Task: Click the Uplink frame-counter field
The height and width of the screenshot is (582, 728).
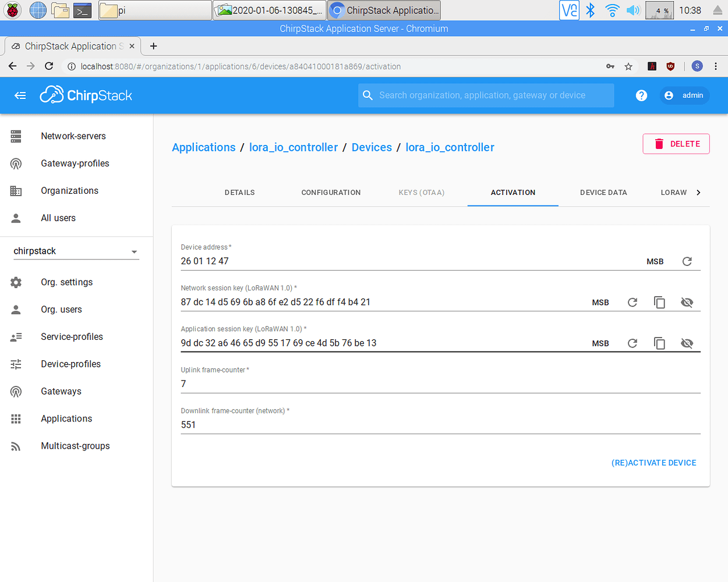Action: [x=440, y=384]
